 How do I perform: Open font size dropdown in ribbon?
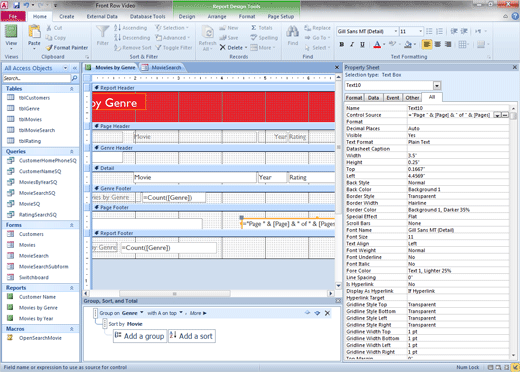(420, 31)
